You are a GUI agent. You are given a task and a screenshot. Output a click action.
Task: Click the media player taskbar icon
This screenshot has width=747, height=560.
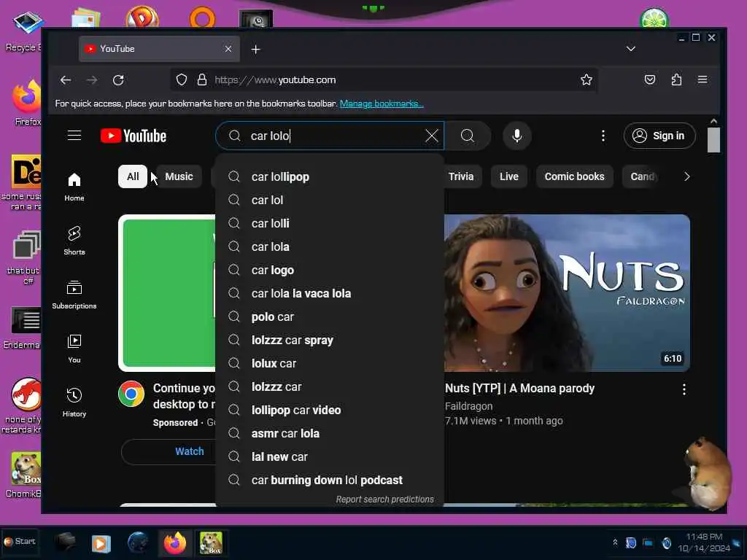[101, 543]
